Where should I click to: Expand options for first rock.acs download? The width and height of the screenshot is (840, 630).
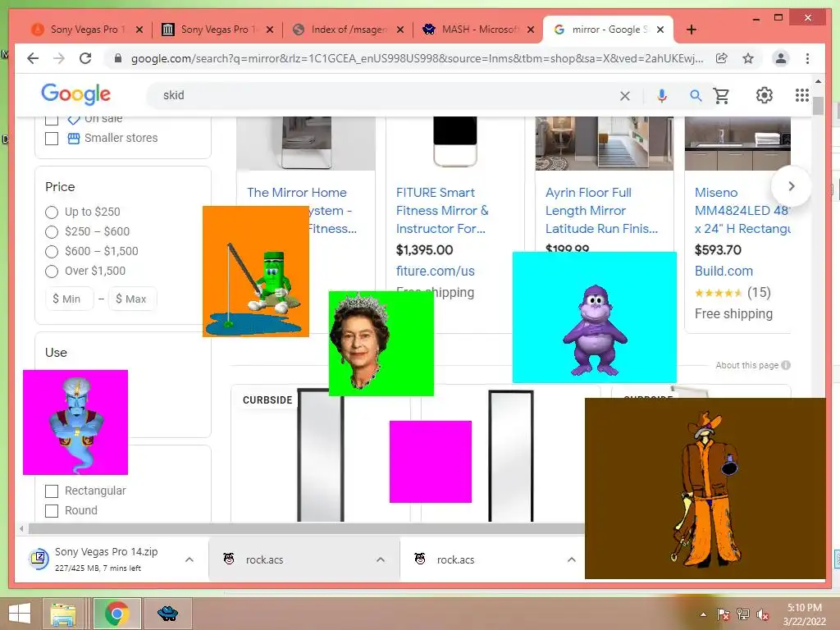tap(381, 559)
